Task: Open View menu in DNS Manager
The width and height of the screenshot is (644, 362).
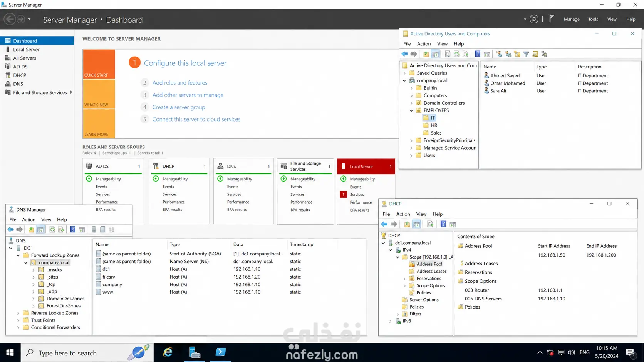Action: pyautogui.click(x=46, y=220)
